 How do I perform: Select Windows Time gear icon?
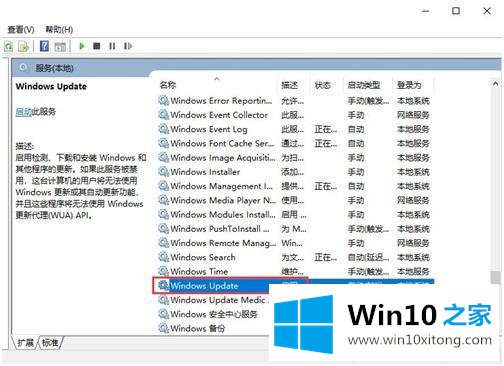163,271
